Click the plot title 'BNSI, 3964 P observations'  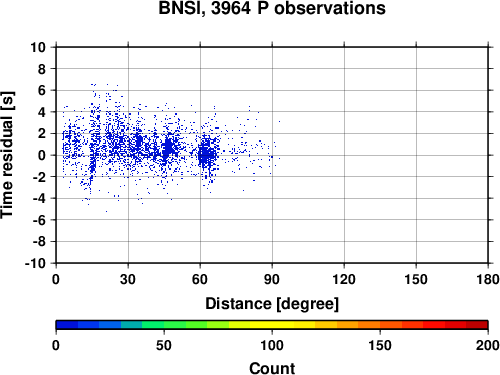272,8
